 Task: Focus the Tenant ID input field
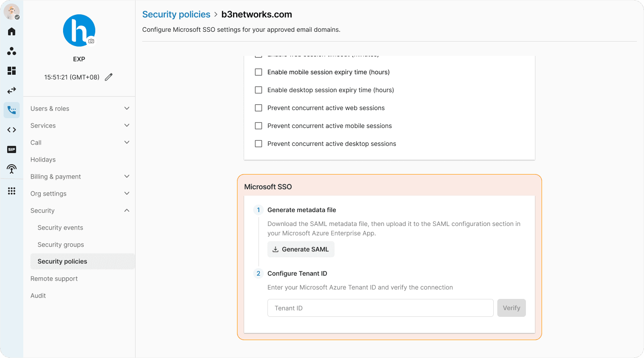pos(381,308)
